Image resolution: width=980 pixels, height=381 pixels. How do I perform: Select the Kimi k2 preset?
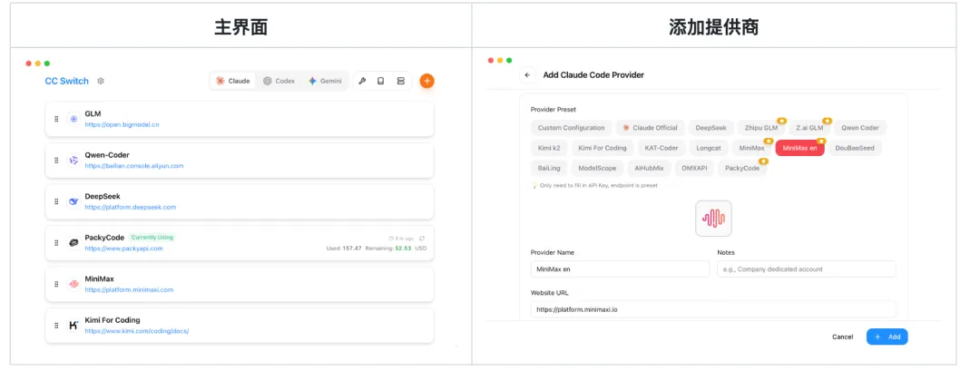pyautogui.click(x=549, y=149)
